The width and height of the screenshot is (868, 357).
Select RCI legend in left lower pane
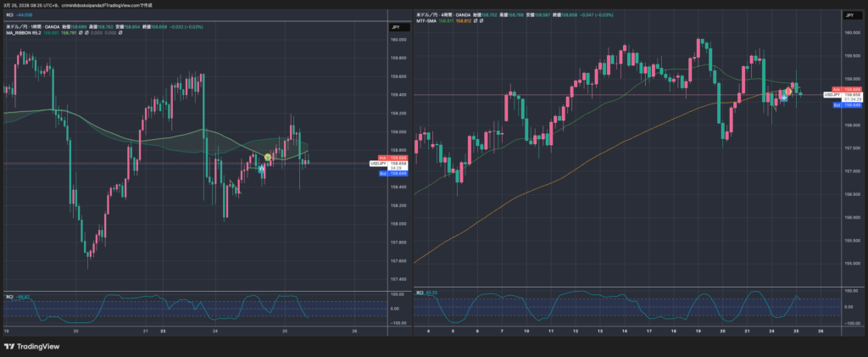[x=9, y=297]
